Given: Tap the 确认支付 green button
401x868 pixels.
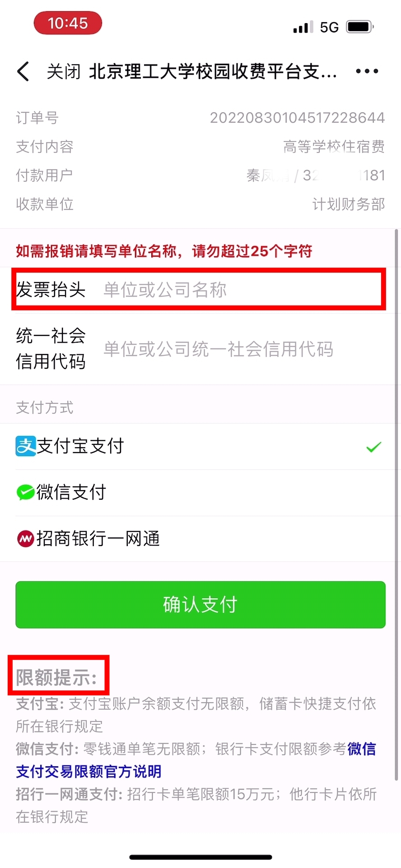Looking at the screenshot, I should [200, 604].
